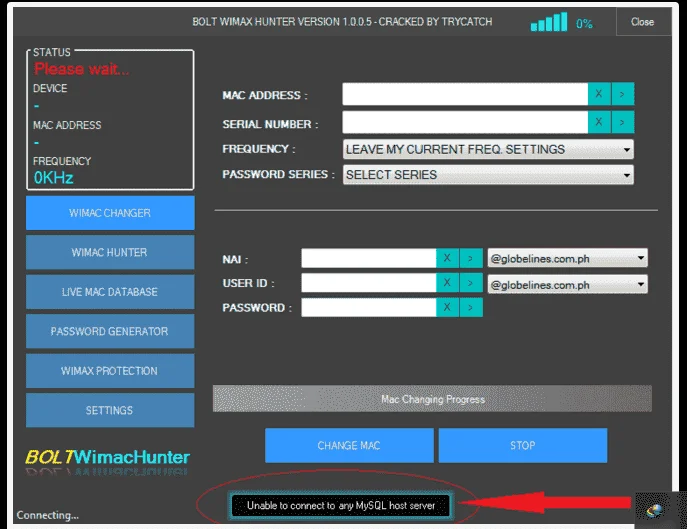Image resolution: width=687 pixels, height=529 pixels.
Task: Click the title 'BOLT WIMAX HUNTER VERSION 1.0.0.5'
Action: tap(283, 21)
